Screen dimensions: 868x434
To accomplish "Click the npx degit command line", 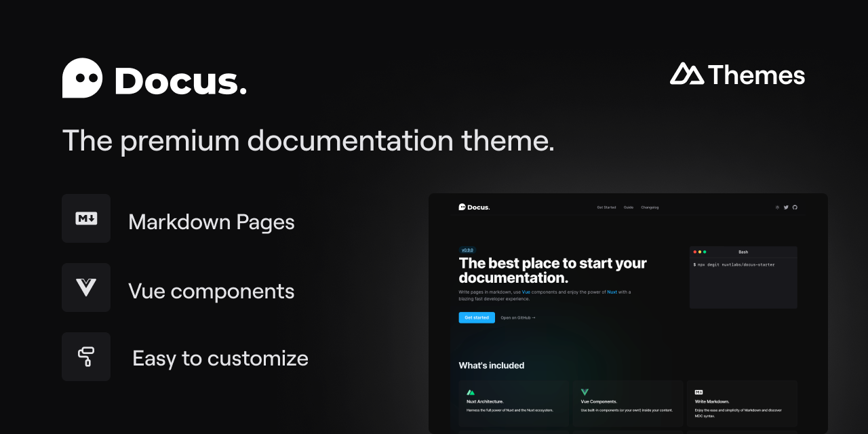I will 734,265.
